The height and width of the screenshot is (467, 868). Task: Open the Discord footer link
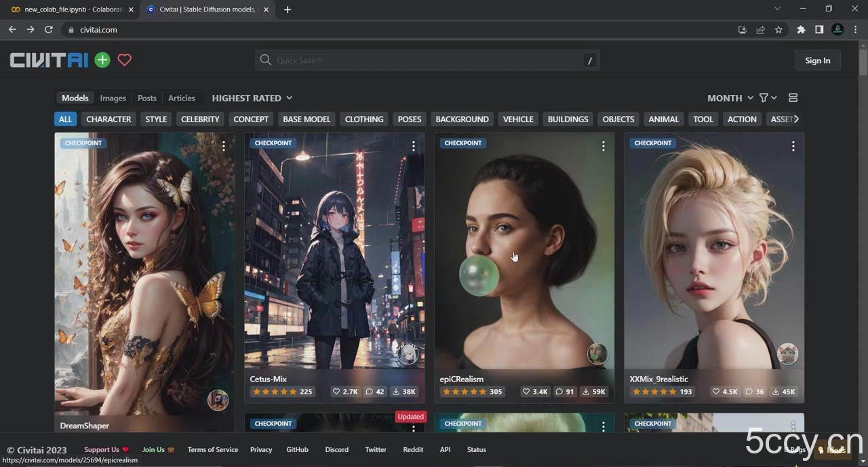click(336, 449)
